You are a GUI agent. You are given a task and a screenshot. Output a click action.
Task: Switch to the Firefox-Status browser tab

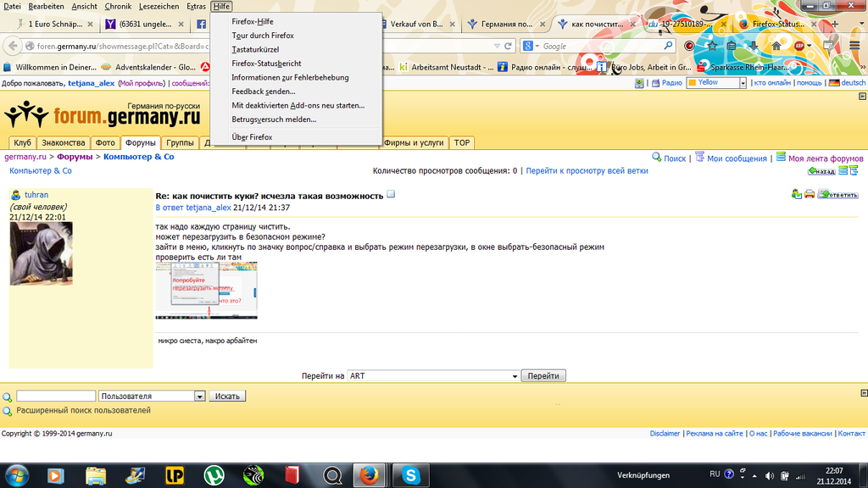click(778, 24)
